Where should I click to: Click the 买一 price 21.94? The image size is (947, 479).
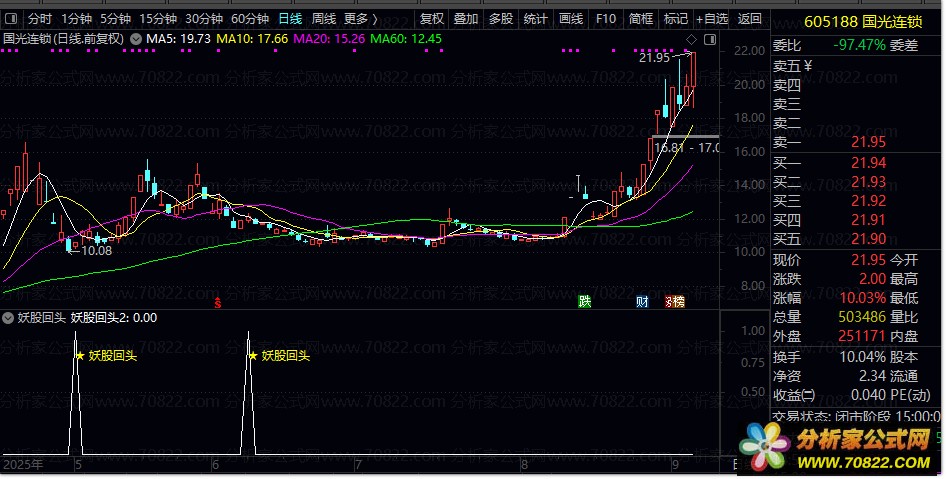868,163
